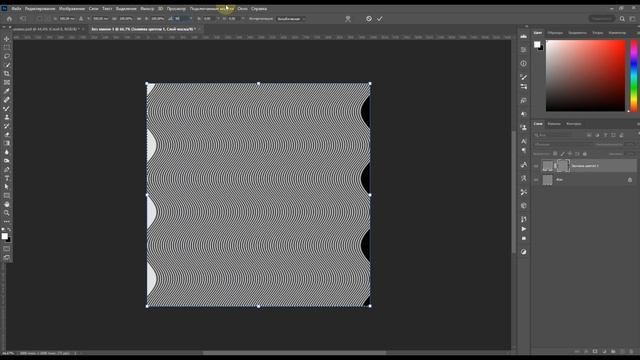Select the Frame tool
The width and height of the screenshot is (640, 360).
tap(7, 82)
